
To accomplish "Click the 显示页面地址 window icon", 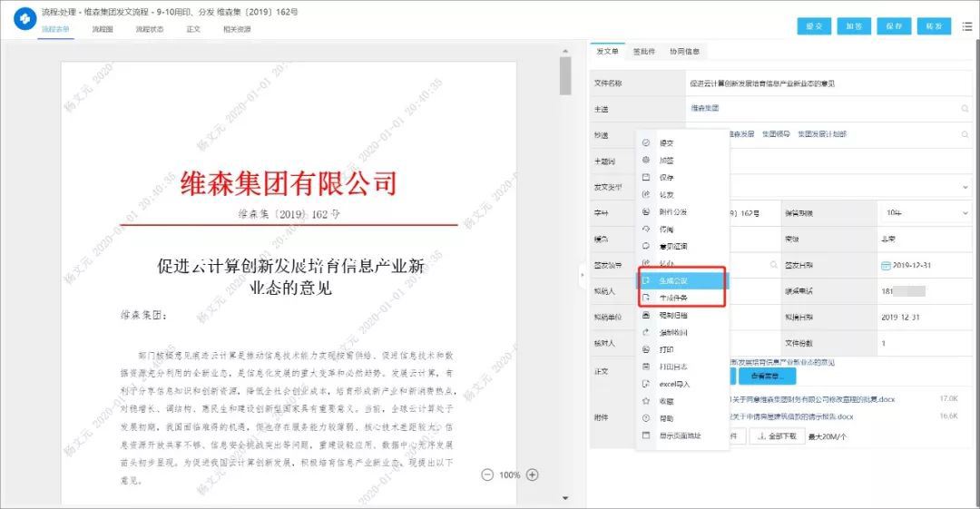I will click(x=646, y=436).
